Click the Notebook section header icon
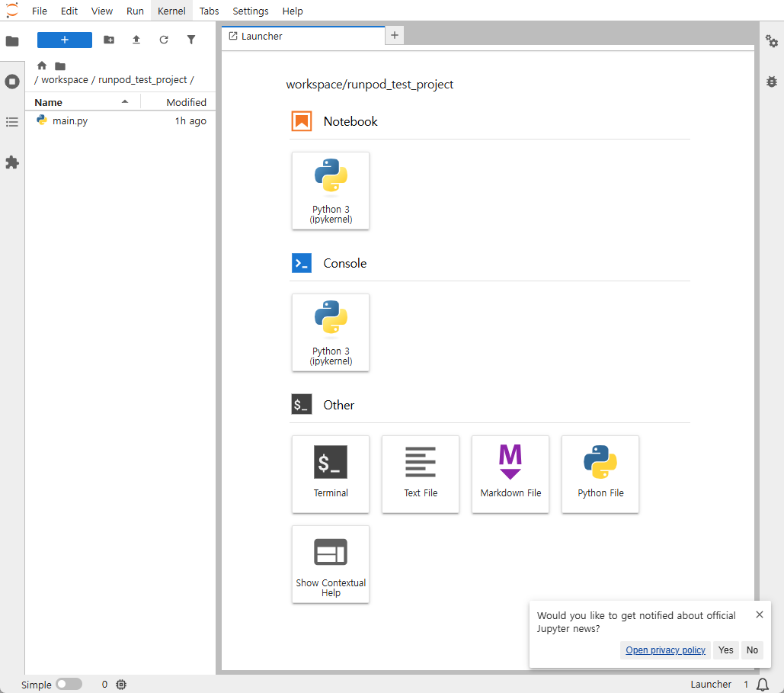Image resolution: width=784 pixels, height=693 pixels. tap(302, 121)
